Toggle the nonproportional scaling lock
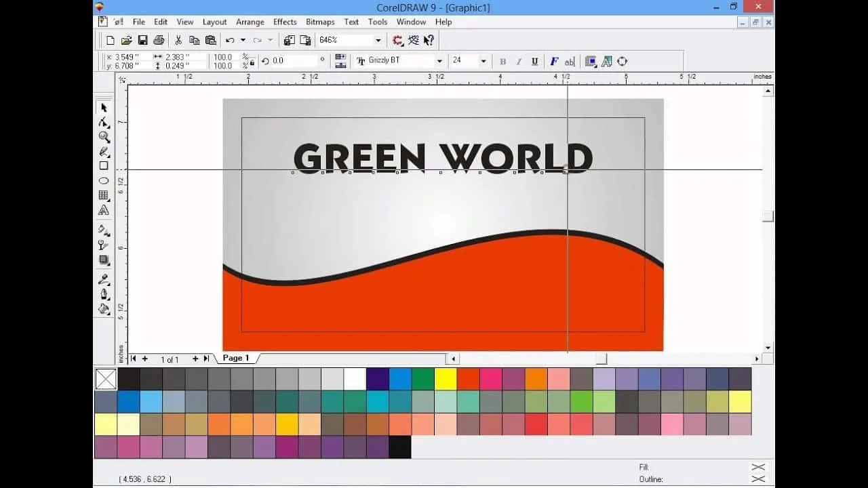 252,61
